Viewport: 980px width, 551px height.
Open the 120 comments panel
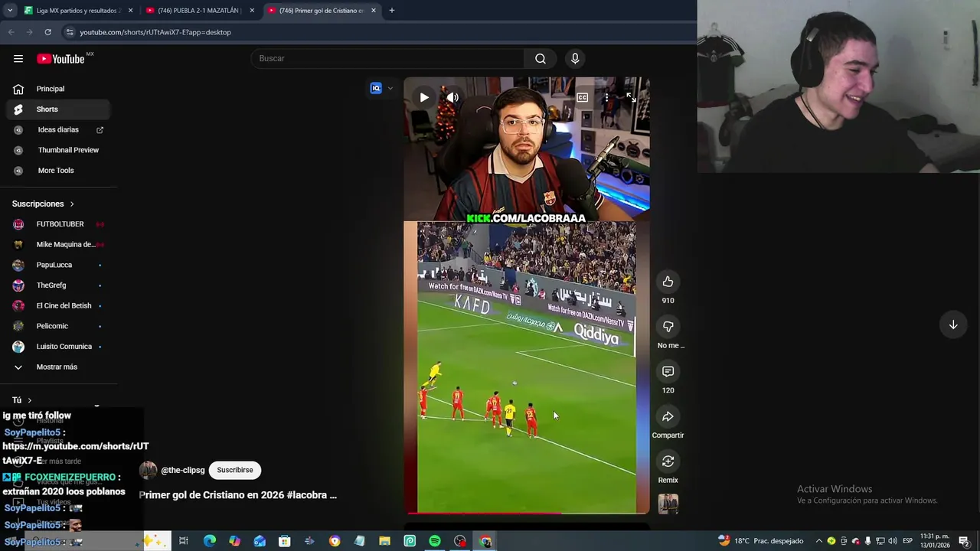click(x=668, y=371)
